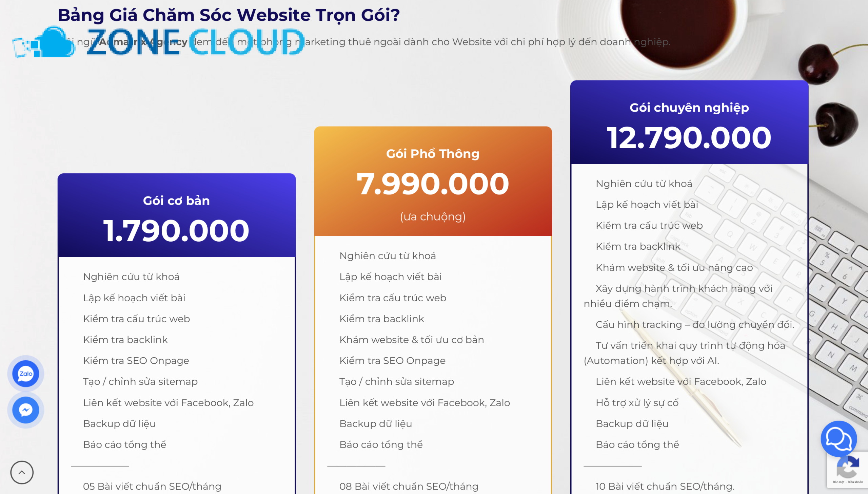
Task: Click the reCAPTCHA badge logo
Action: pos(848,468)
